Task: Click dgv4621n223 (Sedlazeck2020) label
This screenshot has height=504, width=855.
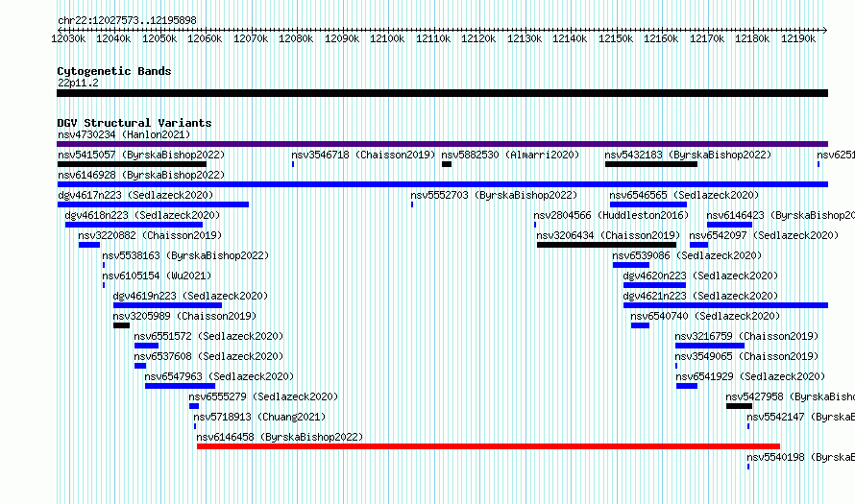Action: pos(700,296)
